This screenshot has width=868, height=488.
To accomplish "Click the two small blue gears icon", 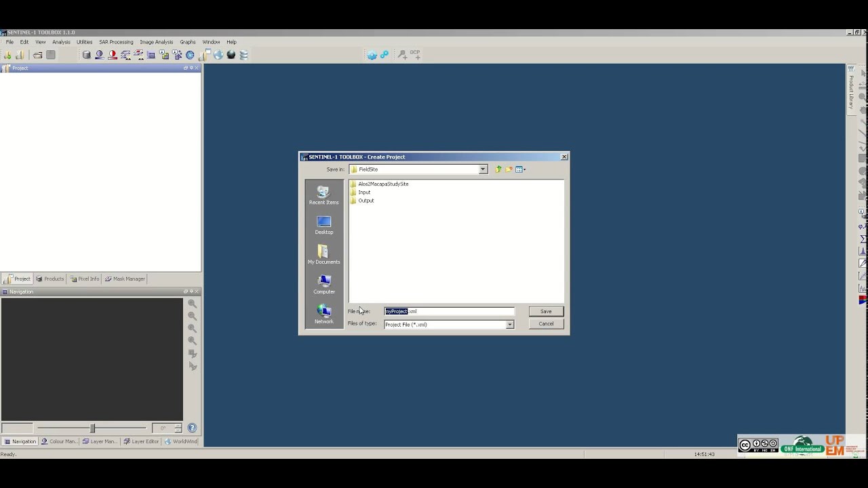I will click(x=384, y=55).
